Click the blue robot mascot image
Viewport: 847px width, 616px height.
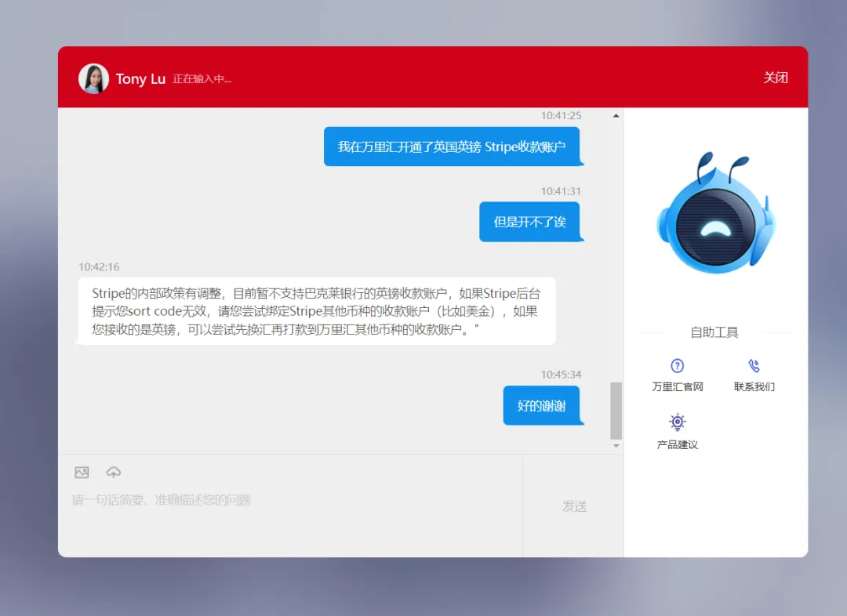(x=716, y=212)
